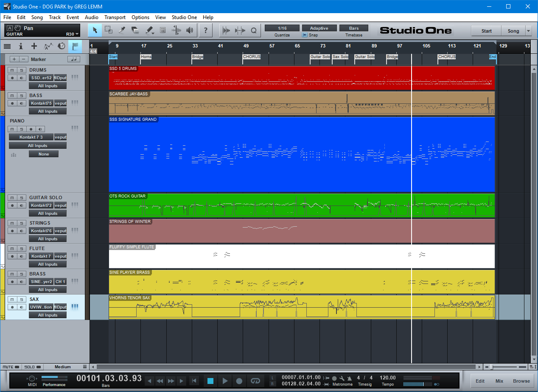Open the Adaptive snap dropdown
Image resolution: width=538 pixels, height=392 pixels.
[x=319, y=28]
